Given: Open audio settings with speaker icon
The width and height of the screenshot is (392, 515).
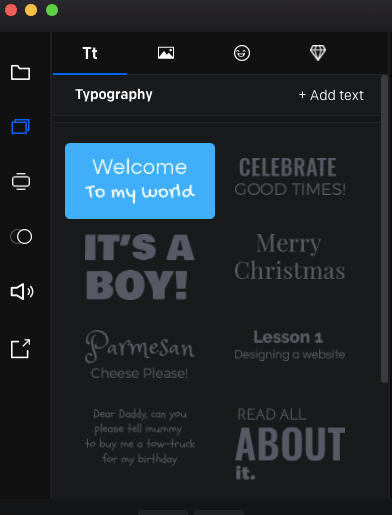Looking at the screenshot, I should coord(22,292).
